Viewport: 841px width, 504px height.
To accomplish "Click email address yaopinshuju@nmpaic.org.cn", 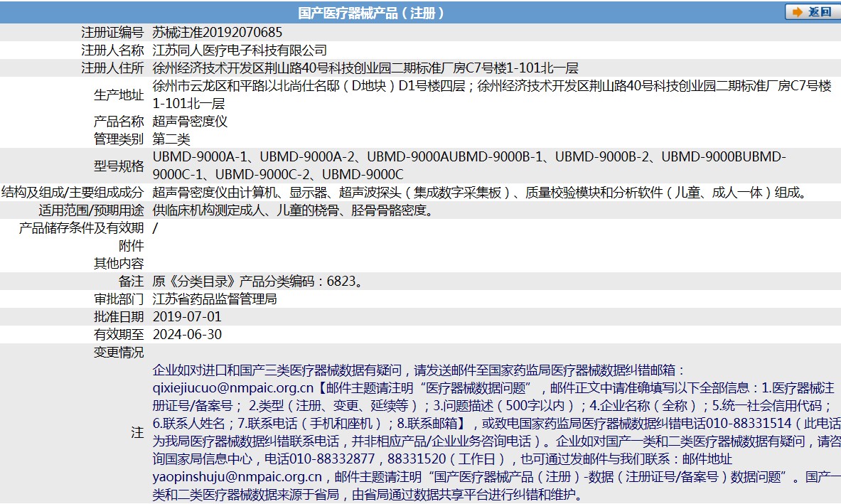I will coord(237,477).
